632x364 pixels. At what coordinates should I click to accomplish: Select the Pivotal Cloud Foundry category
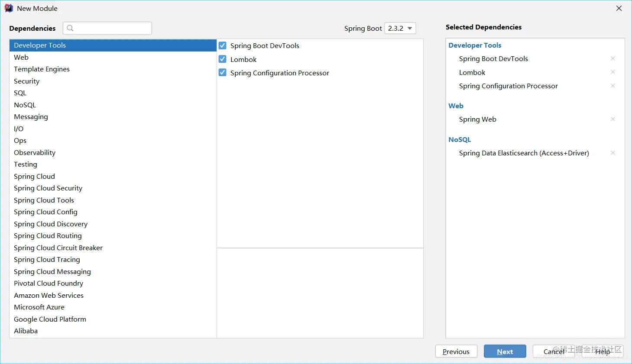coord(113,283)
